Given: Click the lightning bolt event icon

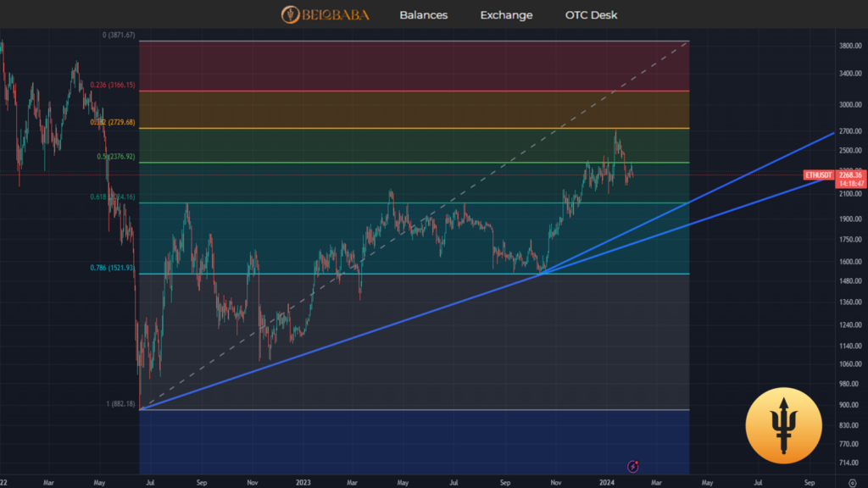Looking at the screenshot, I should click(632, 466).
